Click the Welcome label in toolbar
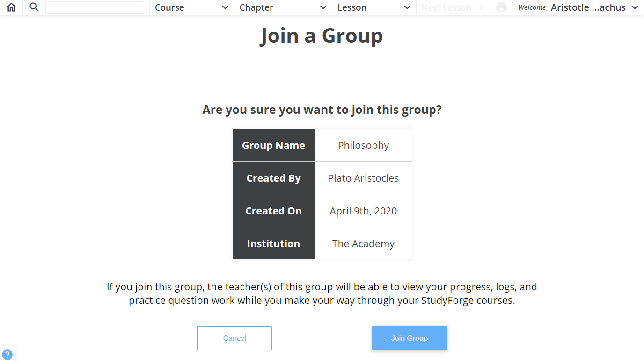 point(532,7)
